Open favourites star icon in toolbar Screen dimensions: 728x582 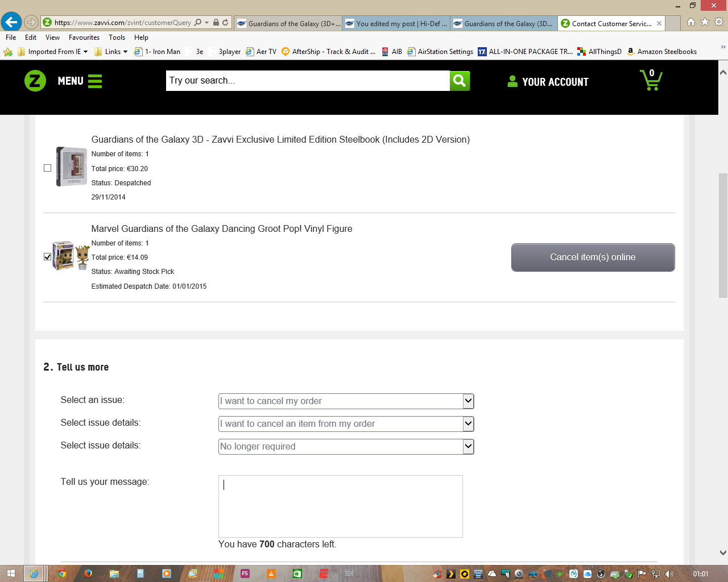point(705,22)
